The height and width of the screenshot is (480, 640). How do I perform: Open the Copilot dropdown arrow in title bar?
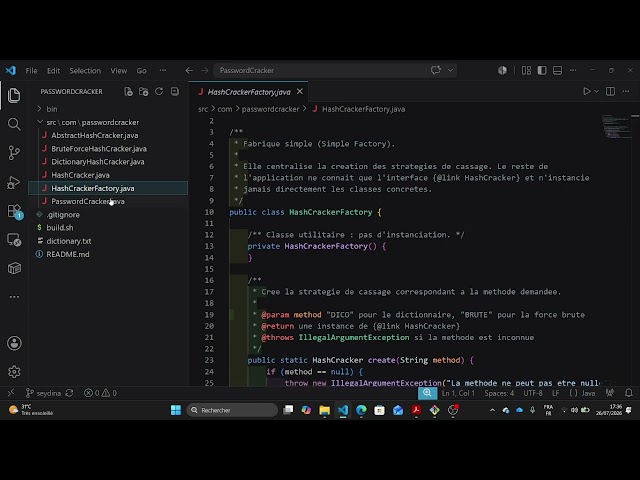point(450,70)
